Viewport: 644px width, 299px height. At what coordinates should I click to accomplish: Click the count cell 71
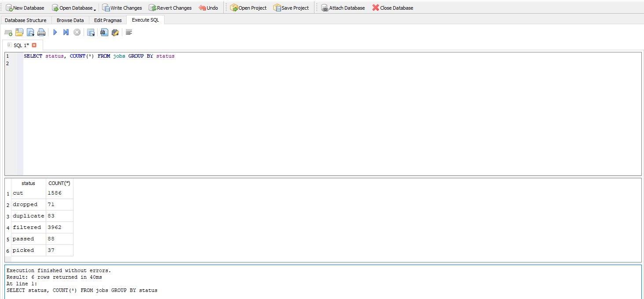coord(59,204)
